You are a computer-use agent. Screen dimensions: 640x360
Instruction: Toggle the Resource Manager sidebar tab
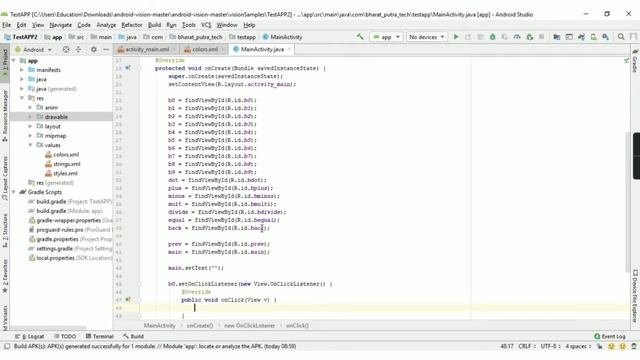click(5, 116)
